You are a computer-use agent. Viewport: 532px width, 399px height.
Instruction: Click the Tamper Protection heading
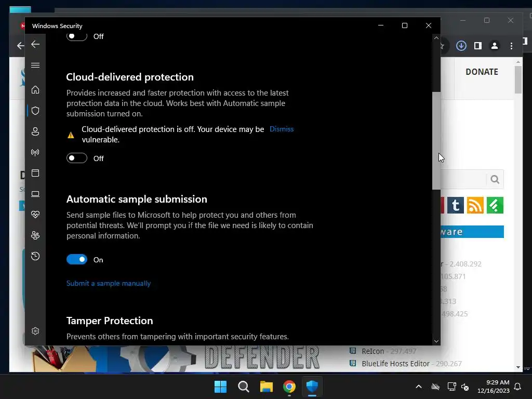(x=110, y=321)
